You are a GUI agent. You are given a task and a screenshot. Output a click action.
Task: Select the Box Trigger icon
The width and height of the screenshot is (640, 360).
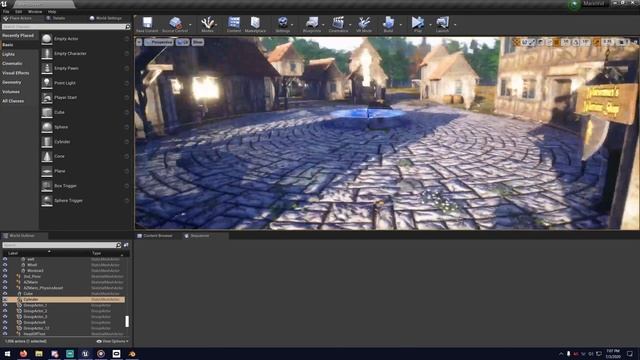(x=47, y=186)
